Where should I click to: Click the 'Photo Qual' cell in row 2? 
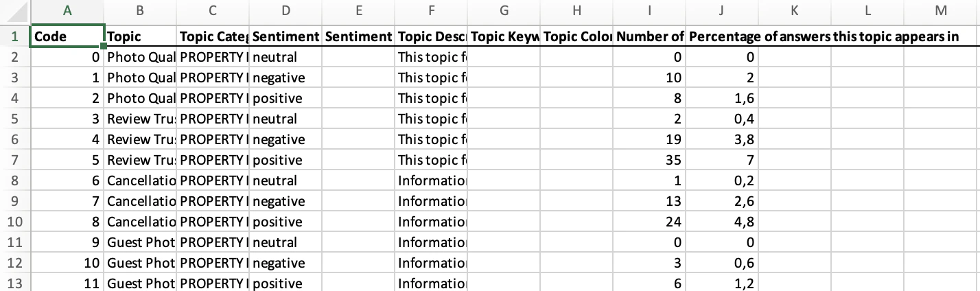(141, 57)
